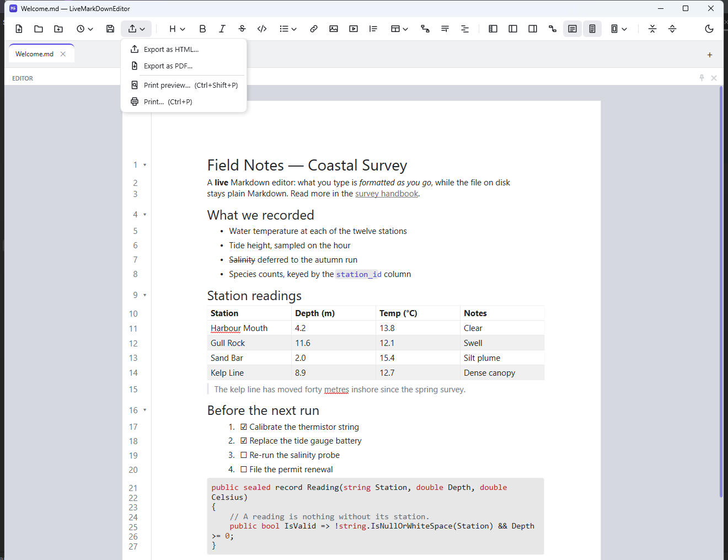This screenshot has width=728, height=560.
Task: Insert inline code with code icon
Action: pos(262,29)
